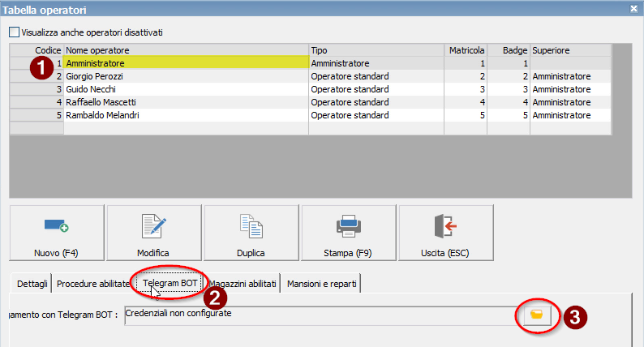Click the Duplica duplicate button
This screenshot has width=644, height=347.
[x=251, y=234]
